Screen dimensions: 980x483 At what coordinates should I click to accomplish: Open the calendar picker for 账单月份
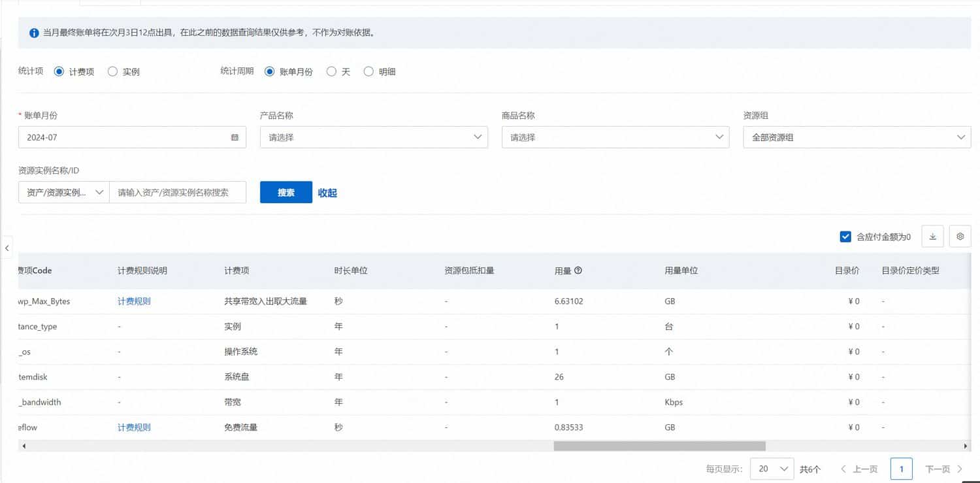point(235,137)
